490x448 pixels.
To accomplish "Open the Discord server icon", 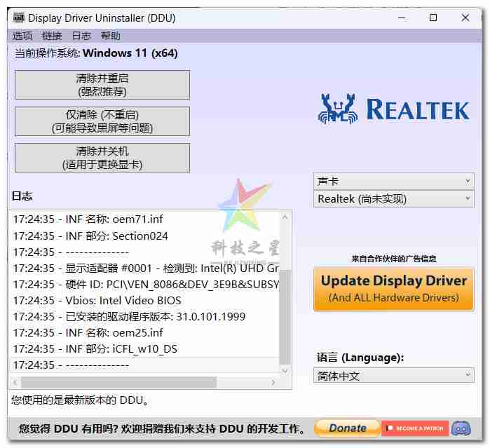I will (461, 428).
